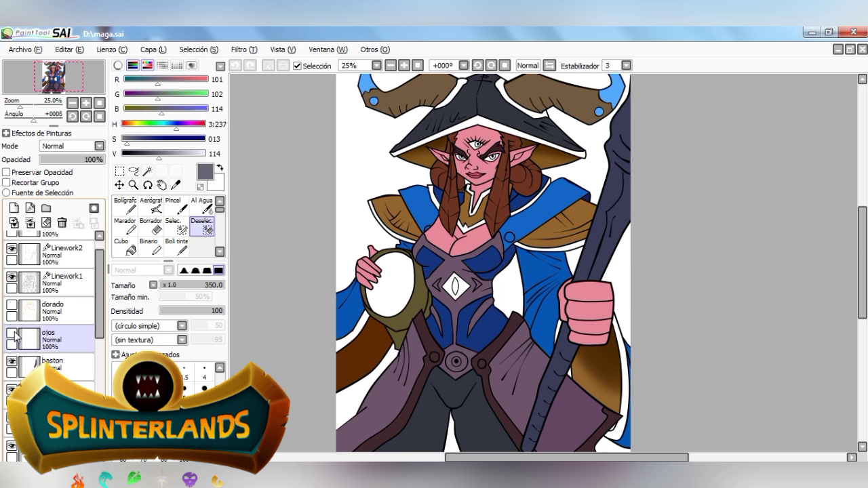Open the Lienzo menu
Screen dimensions: 868x488
(x=112, y=49)
